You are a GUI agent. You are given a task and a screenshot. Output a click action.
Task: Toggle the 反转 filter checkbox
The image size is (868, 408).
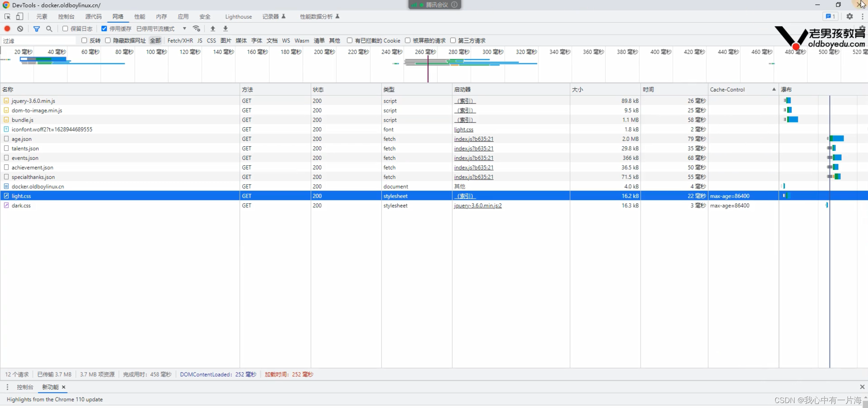(x=84, y=40)
